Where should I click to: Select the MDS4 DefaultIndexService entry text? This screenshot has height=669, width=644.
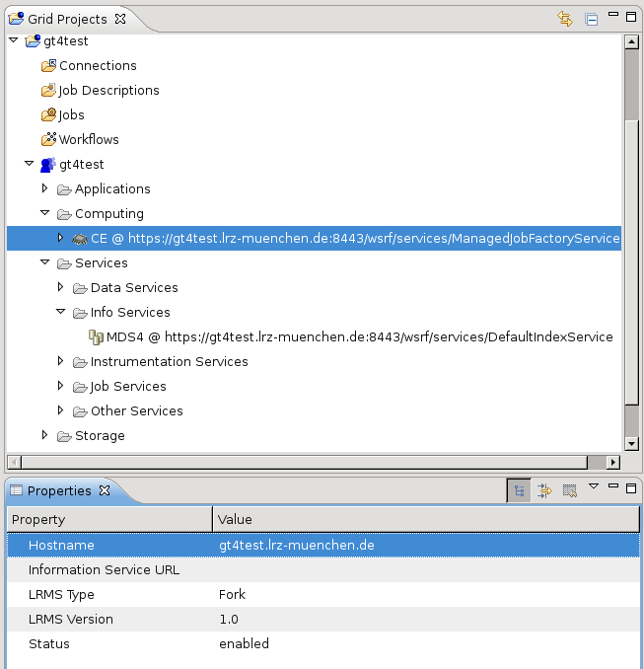[360, 337]
